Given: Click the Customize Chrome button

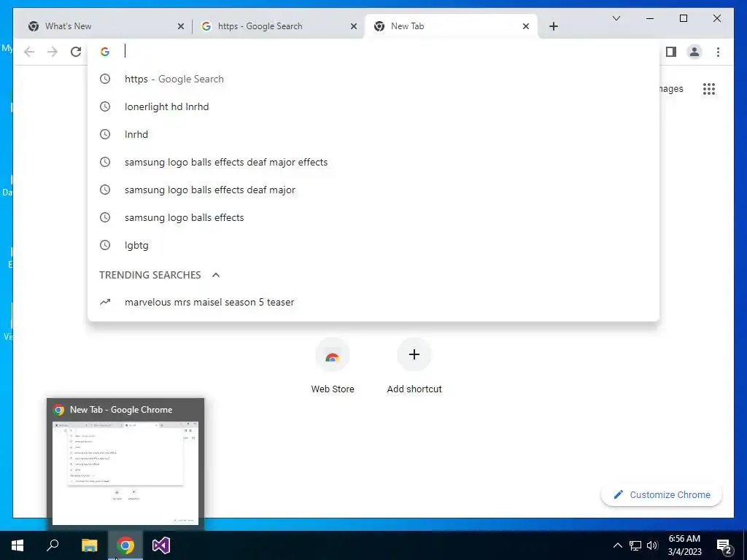Looking at the screenshot, I should coord(662,495).
